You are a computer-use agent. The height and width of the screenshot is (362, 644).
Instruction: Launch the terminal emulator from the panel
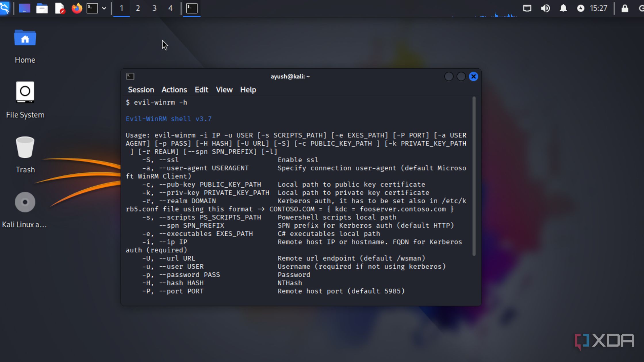pos(93,8)
